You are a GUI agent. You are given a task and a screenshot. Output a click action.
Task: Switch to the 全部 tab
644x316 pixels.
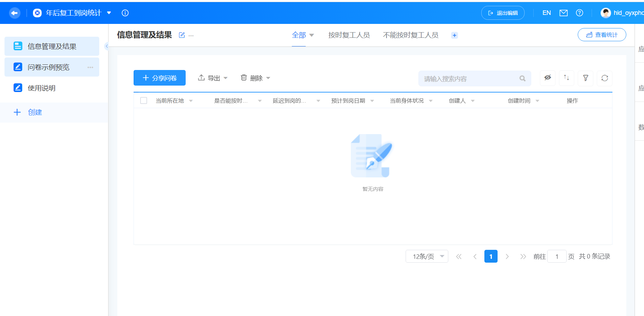[299, 35]
